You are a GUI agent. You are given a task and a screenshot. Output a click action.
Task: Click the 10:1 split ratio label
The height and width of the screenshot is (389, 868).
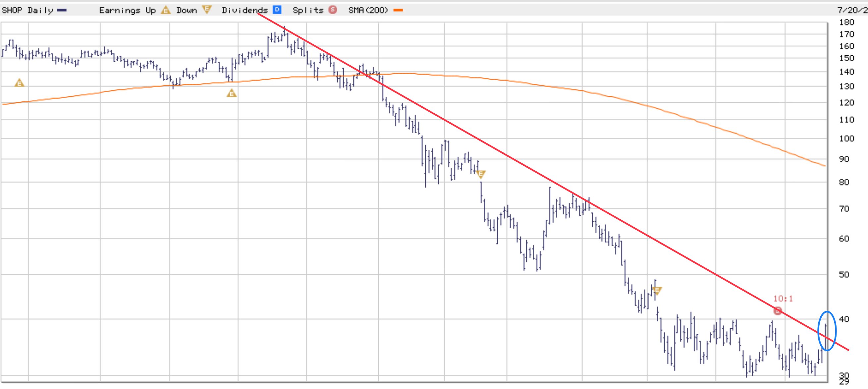[x=783, y=299]
